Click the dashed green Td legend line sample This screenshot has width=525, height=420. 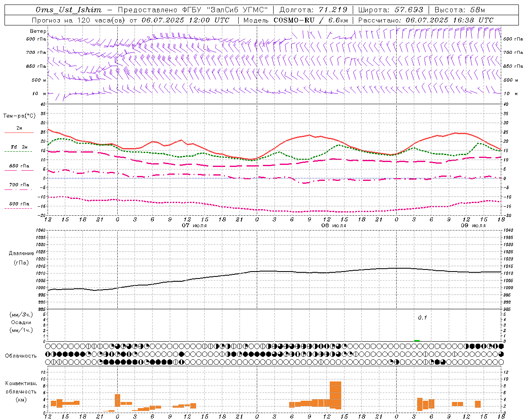pyautogui.click(x=18, y=152)
